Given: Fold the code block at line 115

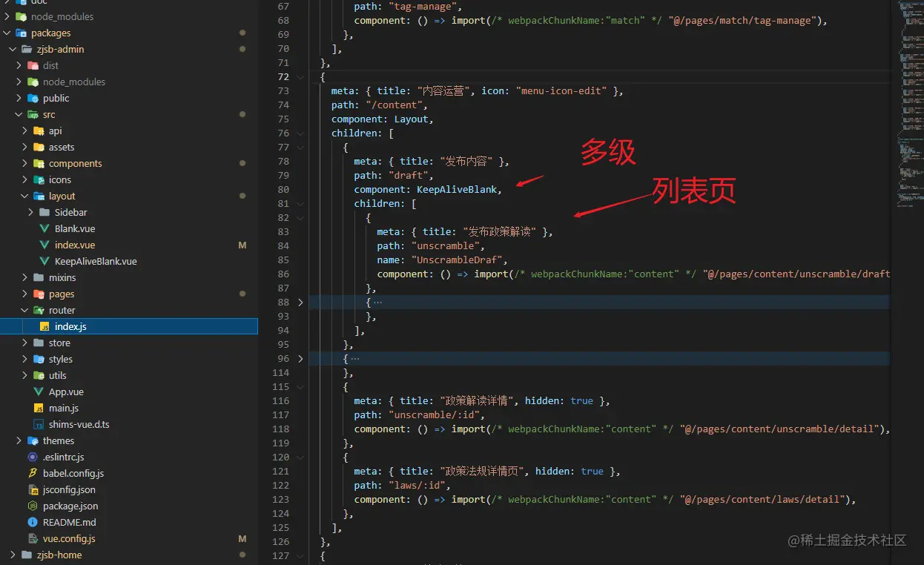Looking at the screenshot, I should (300, 386).
